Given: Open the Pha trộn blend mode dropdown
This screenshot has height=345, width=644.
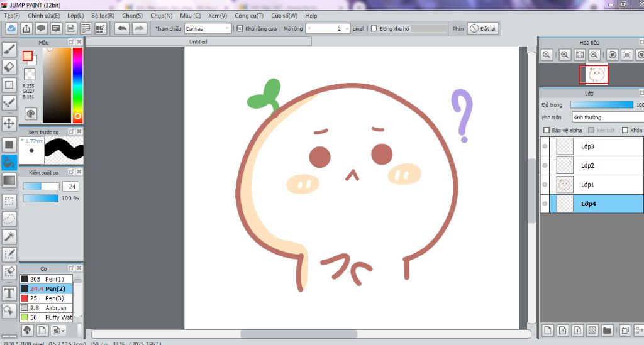Looking at the screenshot, I should 608,118.
